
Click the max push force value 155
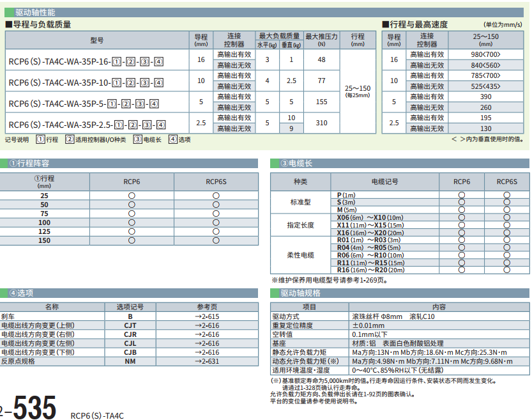(322, 102)
